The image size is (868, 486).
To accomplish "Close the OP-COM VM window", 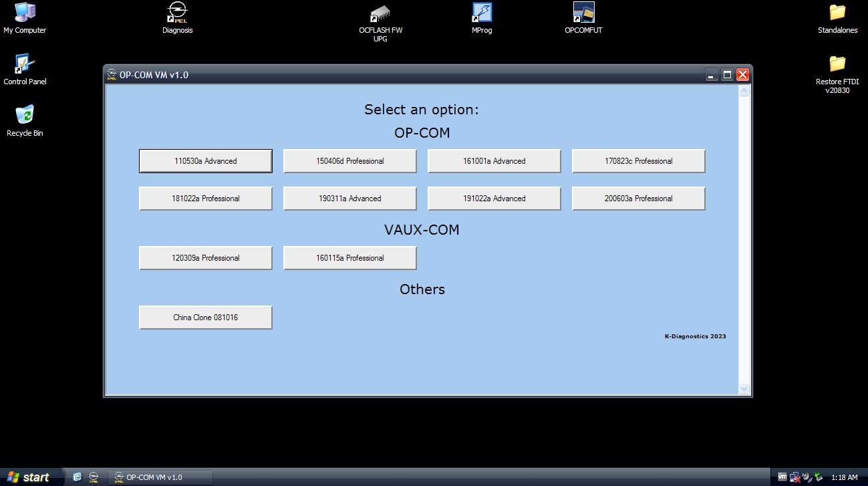I will pos(742,75).
